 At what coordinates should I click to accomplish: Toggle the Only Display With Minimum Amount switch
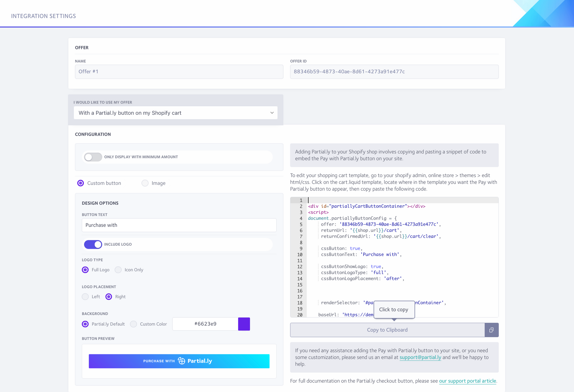click(x=92, y=156)
